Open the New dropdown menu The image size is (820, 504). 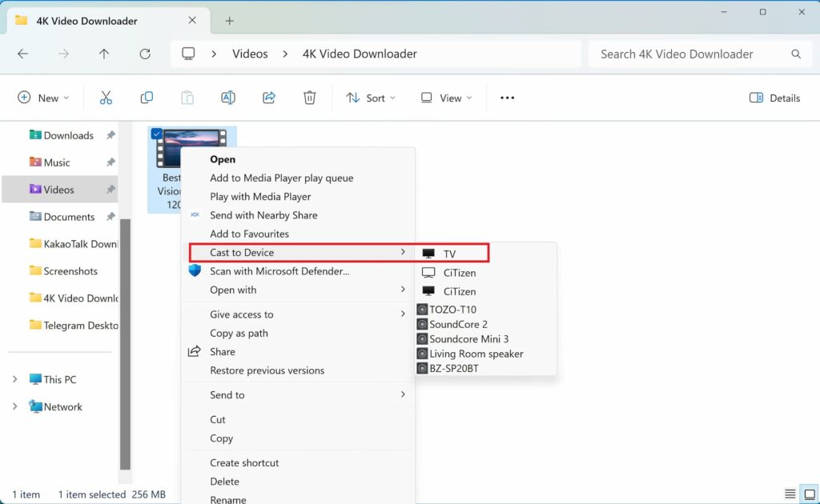[x=43, y=98]
